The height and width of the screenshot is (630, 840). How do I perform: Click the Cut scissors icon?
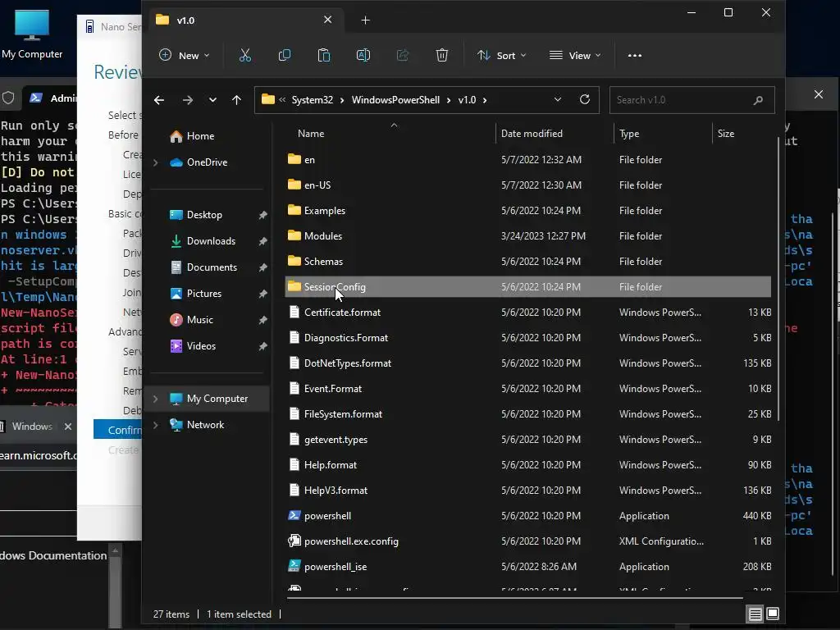tap(244, 55)
